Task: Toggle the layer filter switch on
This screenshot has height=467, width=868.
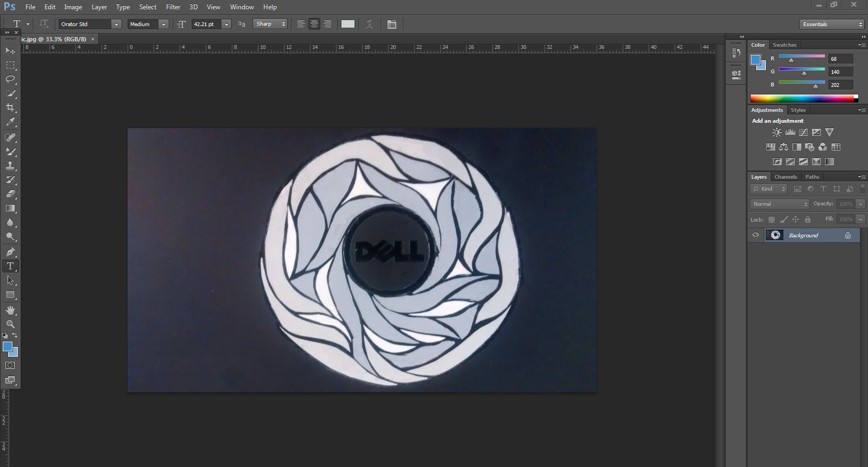Action: point(863,189)
